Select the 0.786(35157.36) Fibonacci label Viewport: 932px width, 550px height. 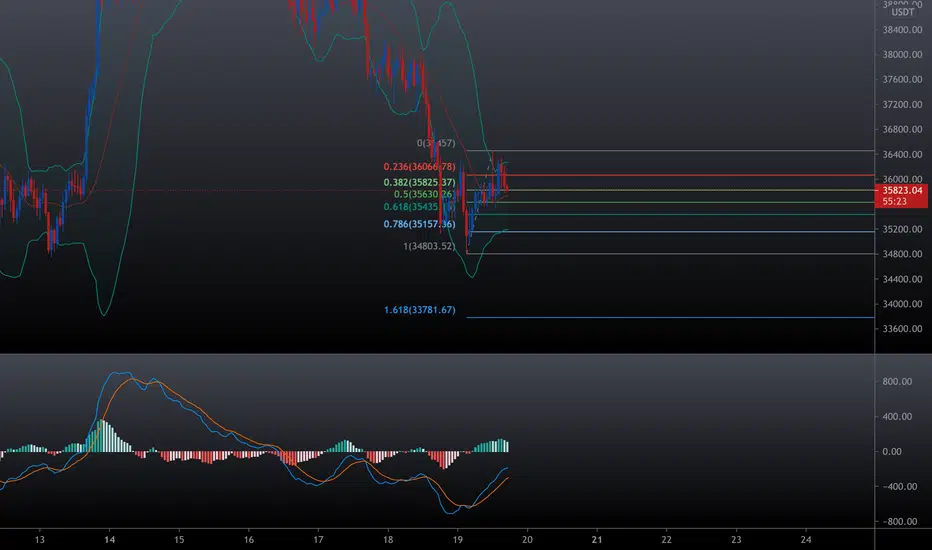point(420,224)
